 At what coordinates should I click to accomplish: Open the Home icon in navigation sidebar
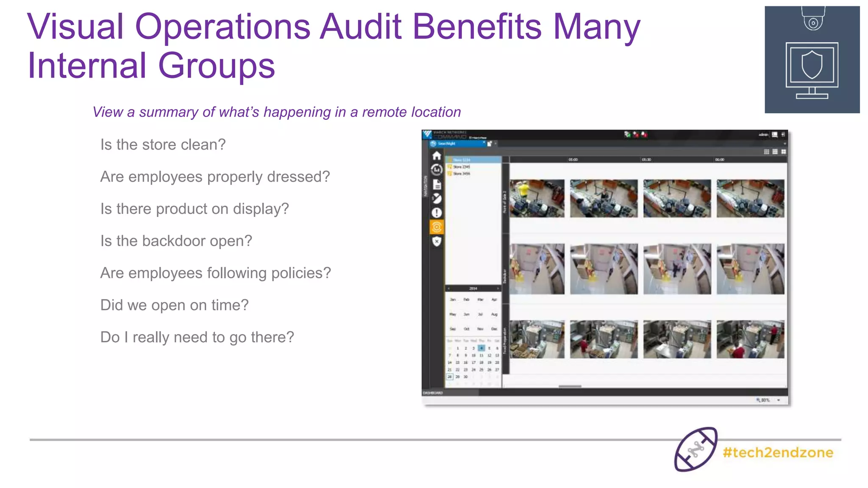tap(437, 156)
